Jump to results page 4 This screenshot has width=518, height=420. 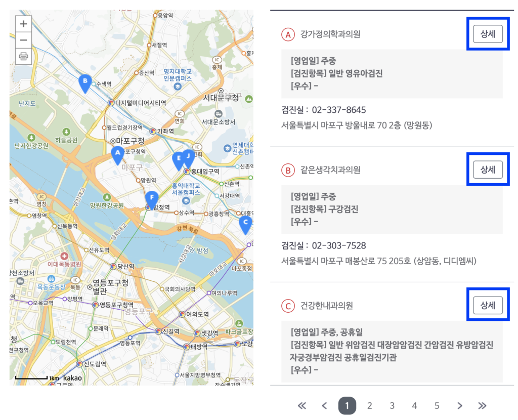pyautogui.click(x=414, y=405)
